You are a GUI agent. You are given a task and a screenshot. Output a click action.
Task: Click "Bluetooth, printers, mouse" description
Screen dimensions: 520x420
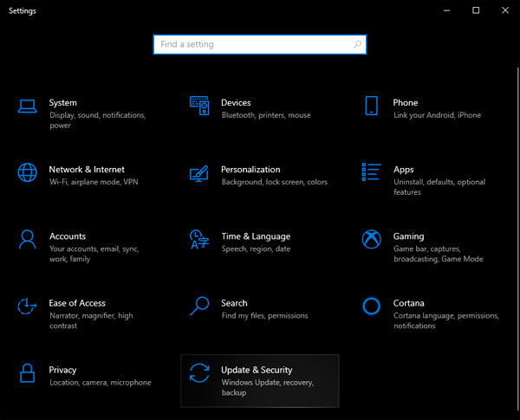tap(266, 115)
